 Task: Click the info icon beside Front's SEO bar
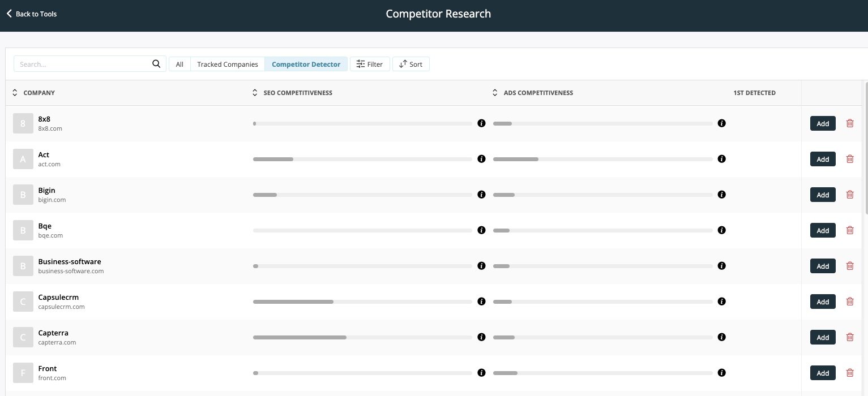coord(481,373)
